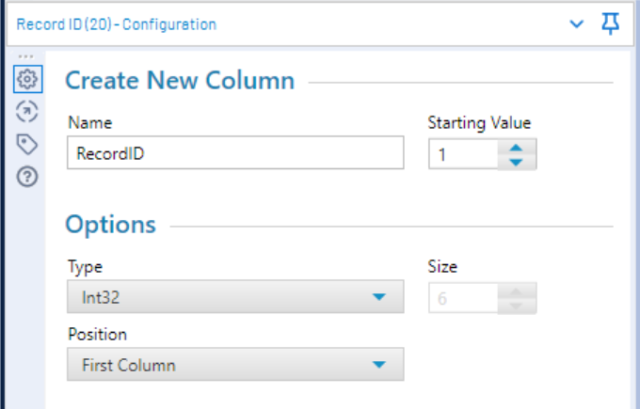
Task: Click the Name field containing RecordID
Action: point(236,153)
